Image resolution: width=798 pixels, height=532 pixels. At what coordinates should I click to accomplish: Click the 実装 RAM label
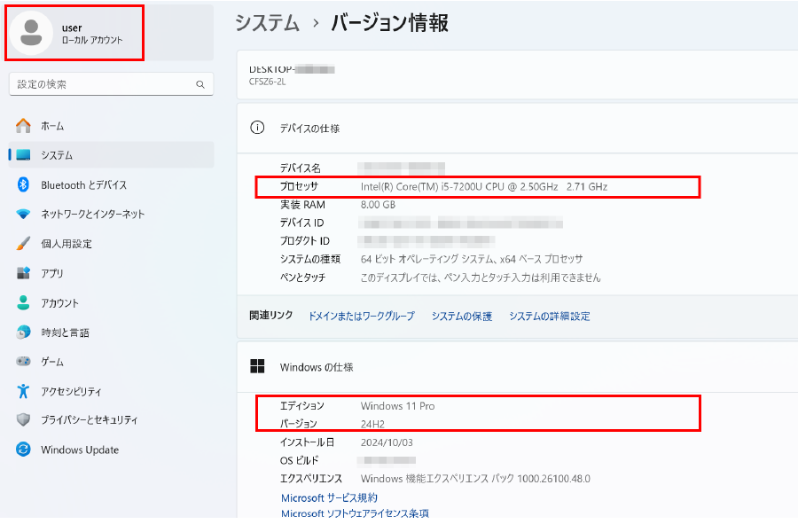tap(302, 205)
